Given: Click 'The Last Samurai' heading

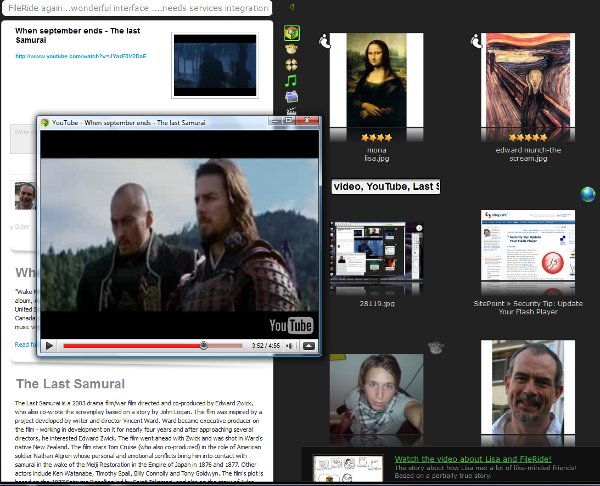Looking at the screenshot, I should [x=70, y=384].
